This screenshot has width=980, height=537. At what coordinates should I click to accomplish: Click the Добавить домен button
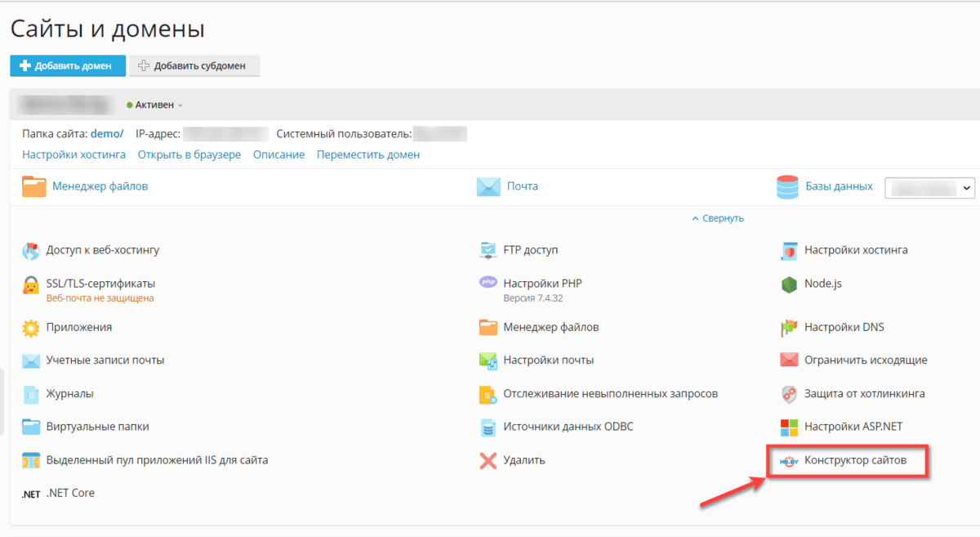(68, 66)
